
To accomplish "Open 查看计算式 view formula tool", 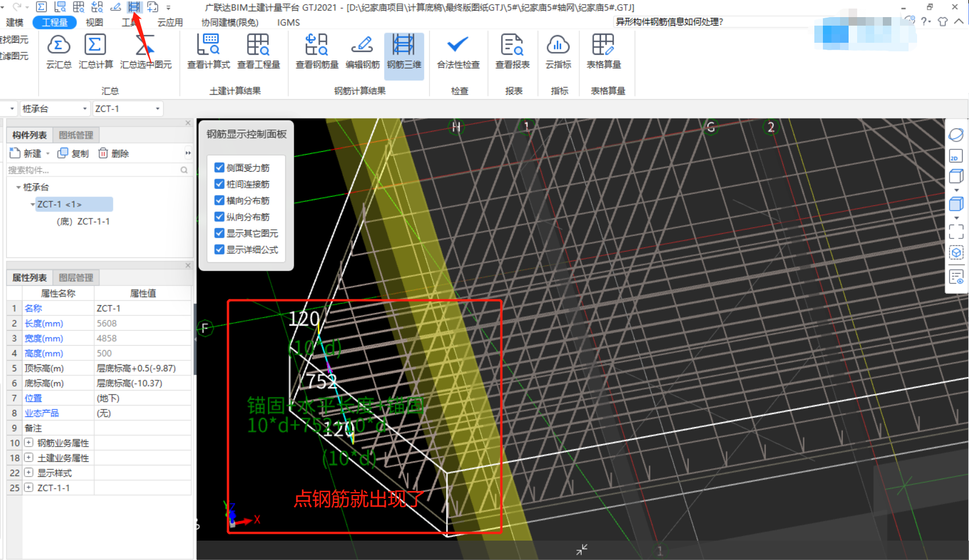I will click(x=208, y=52).
